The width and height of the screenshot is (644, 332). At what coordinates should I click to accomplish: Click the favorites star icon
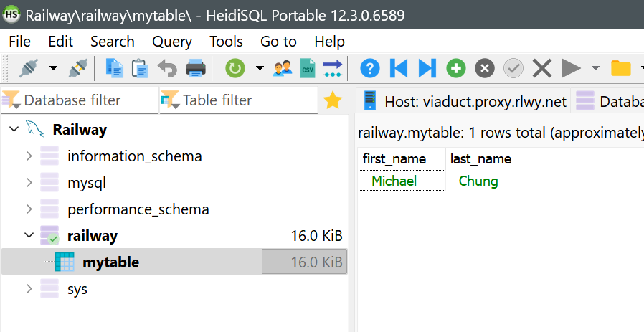(333, 100)
